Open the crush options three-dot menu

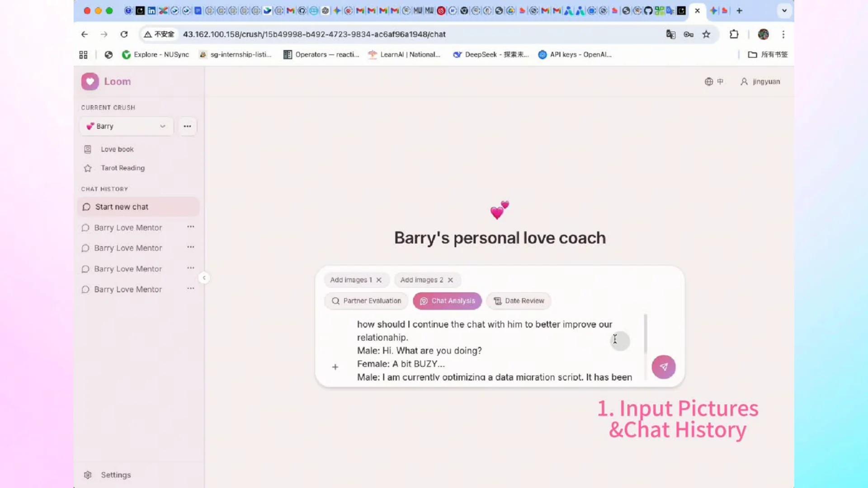(187, 126)
